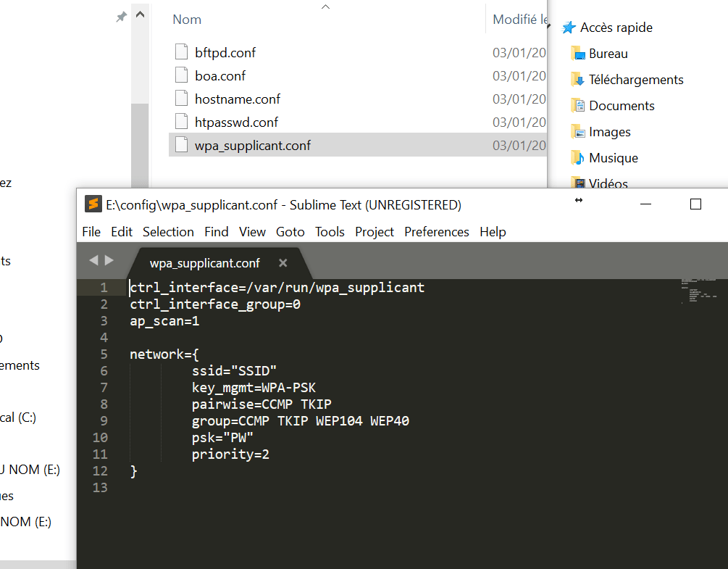The width and height of the screenshot is (728, 569).
Task: Open Vidéos folder in quick access
Action: point(608,183)
